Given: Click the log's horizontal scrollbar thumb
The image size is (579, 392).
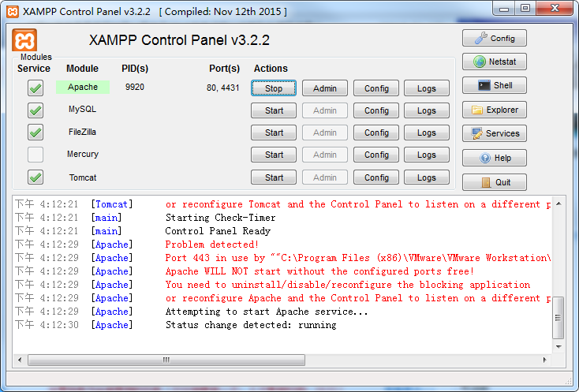Looking at the screenshot, I should (x=166, y=360).
